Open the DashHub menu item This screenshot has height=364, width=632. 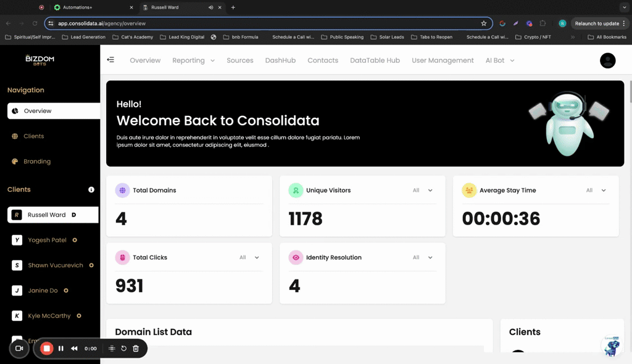point(280,60)
